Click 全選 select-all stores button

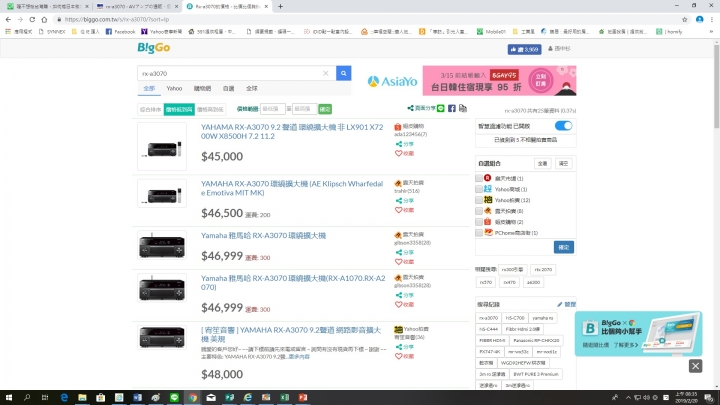[542, 163]
